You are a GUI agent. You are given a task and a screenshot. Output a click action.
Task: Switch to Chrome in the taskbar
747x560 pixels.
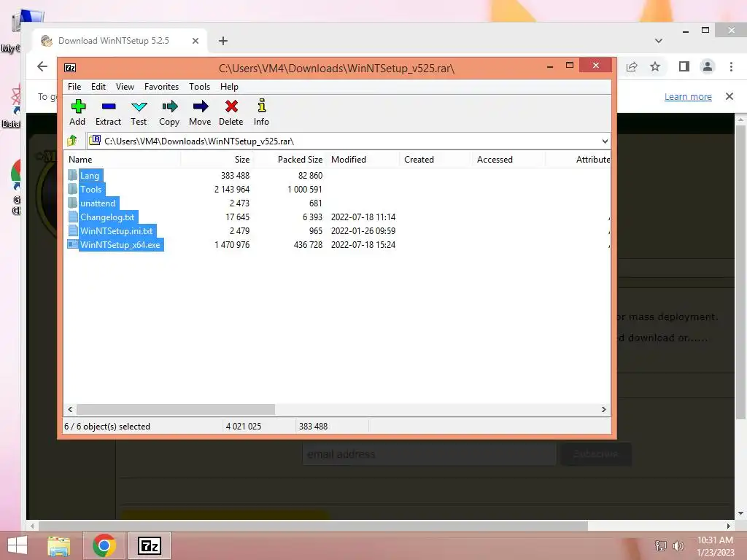point(104,545)
